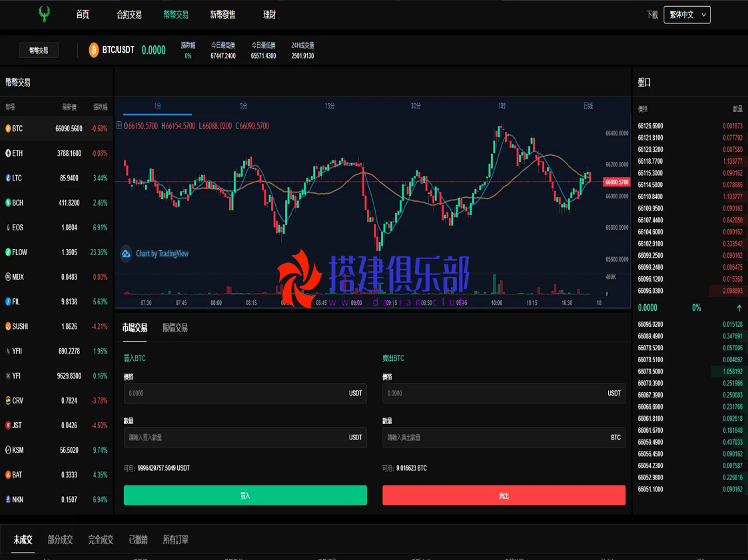Open the 繁体中文 language dropdown
The height and width of the screenshot is (560, 748).
coord(687,15)
